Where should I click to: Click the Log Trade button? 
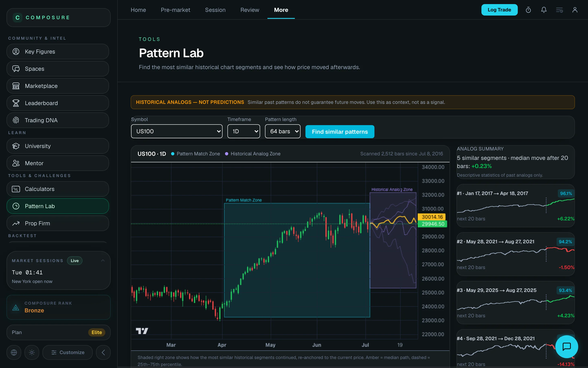point(499,10)
